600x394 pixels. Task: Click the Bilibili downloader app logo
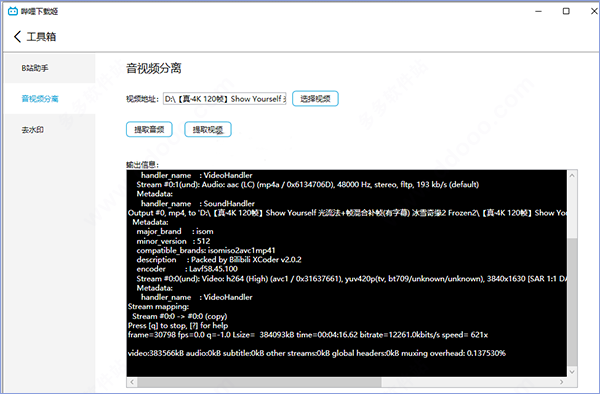click(13, 11)
